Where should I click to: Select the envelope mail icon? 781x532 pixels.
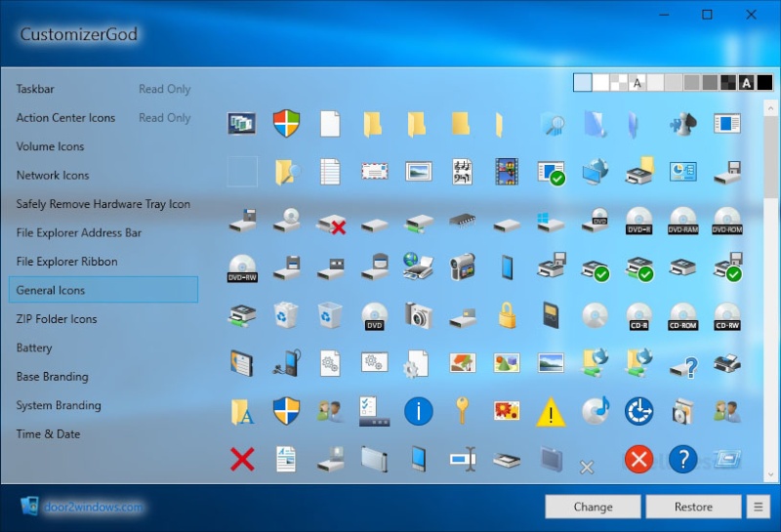pyautogui.click(x=375, y=172)
